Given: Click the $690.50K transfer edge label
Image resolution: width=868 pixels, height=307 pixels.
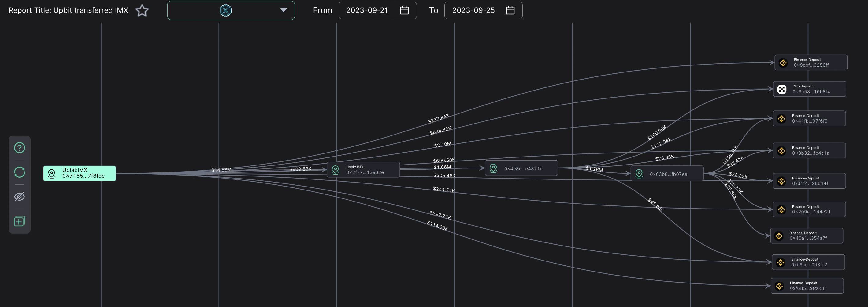Looking at the screenshot, I should click(444, 160).
